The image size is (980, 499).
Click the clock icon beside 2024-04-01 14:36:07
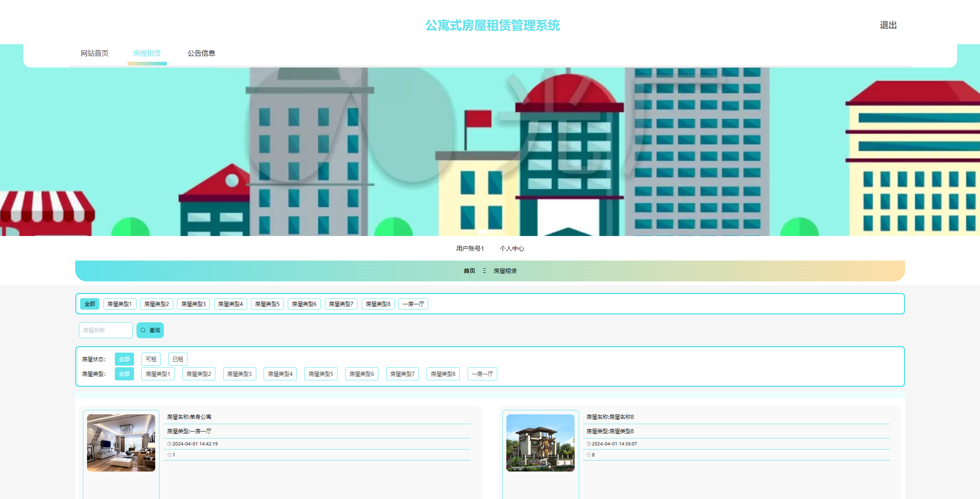[x=588, y=443]
